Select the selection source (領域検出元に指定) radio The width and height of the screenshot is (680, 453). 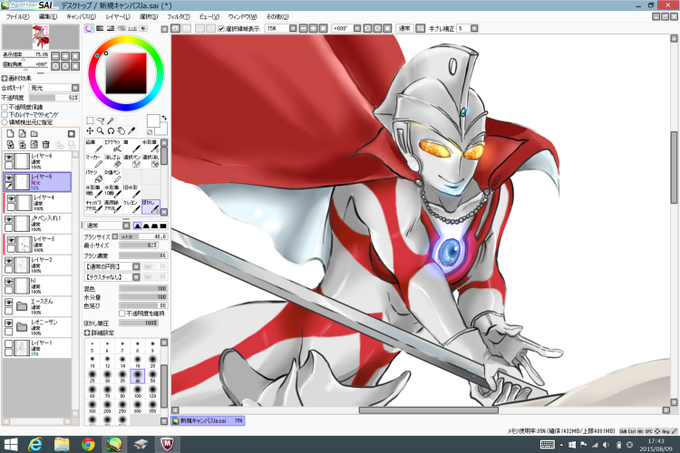5,122
